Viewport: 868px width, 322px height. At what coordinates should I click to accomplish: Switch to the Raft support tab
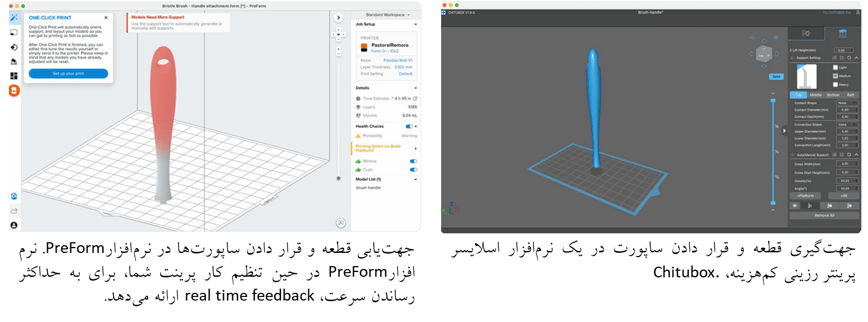(850, 95)
